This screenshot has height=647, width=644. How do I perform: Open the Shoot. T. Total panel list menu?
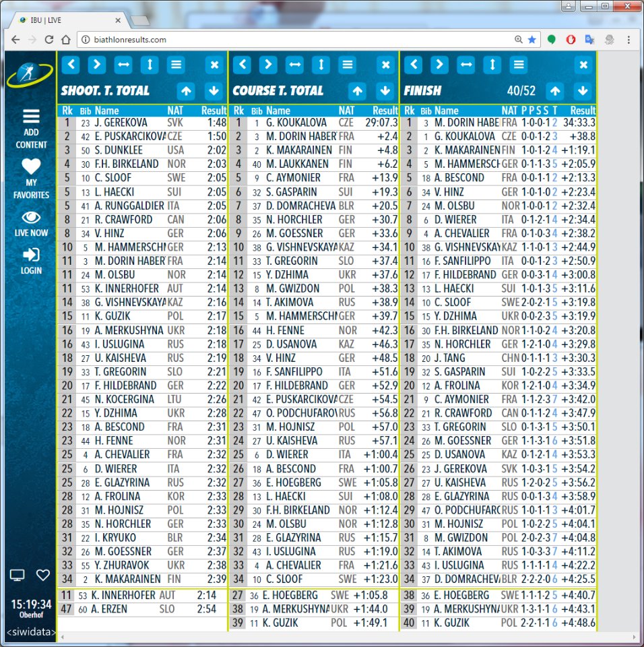point(176,65)
